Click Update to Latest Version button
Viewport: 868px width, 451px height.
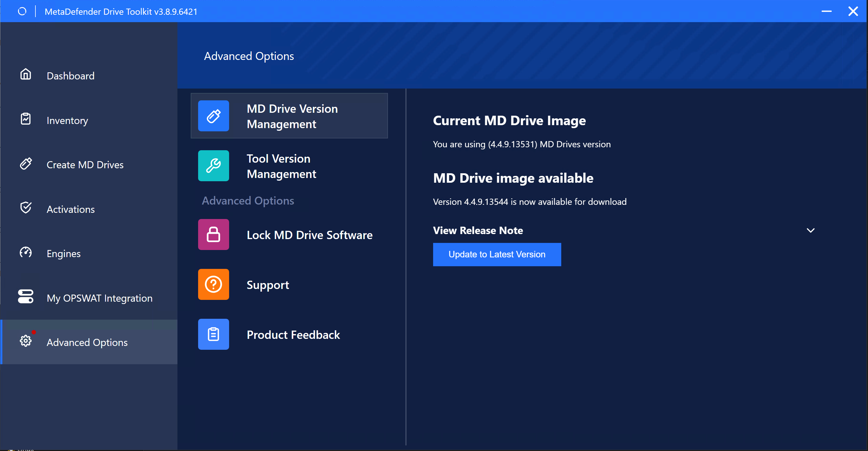tap(497, 254)
